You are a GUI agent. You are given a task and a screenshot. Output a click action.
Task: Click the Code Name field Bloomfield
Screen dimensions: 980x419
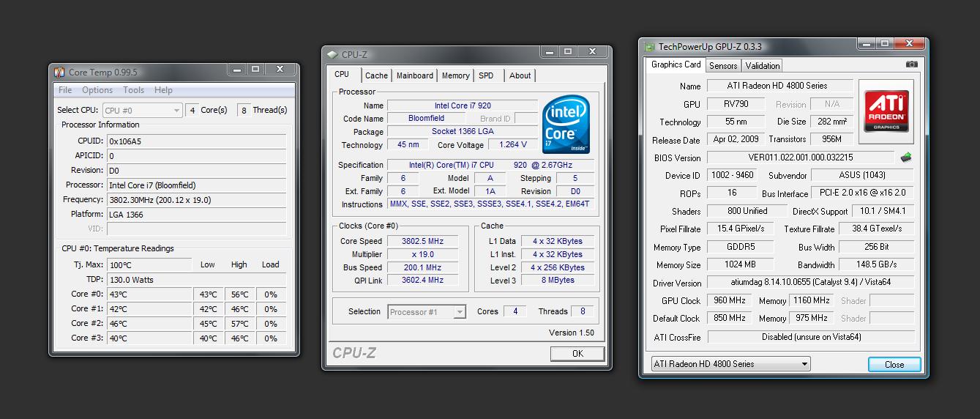[x=426, y=119]
